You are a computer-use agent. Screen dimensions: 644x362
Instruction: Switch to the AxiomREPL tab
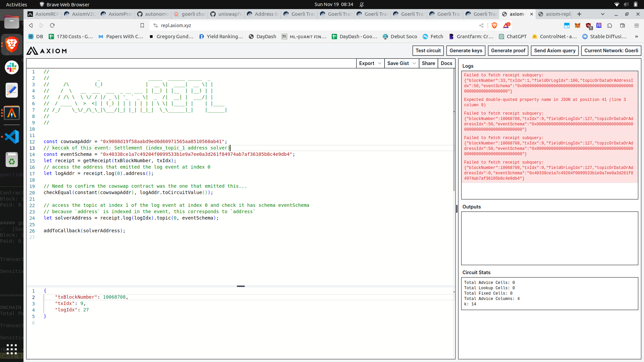44,14
